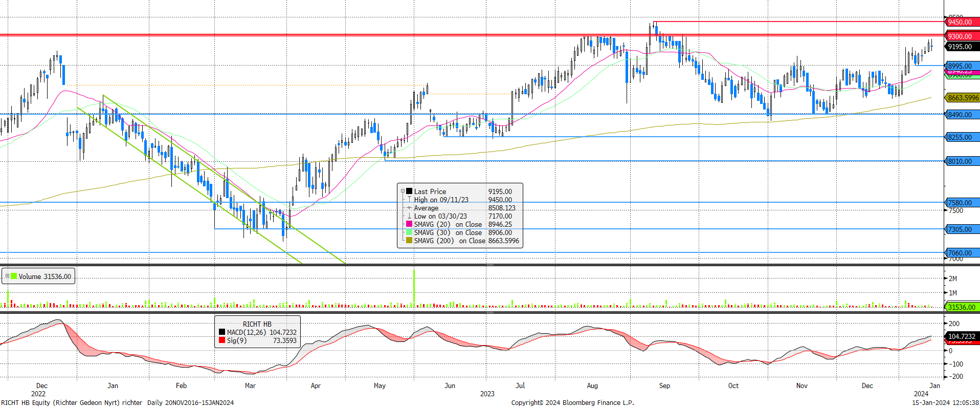980x407 pixels.
Task: Select the Last Price legend label
Action: (x=430, y=191)
